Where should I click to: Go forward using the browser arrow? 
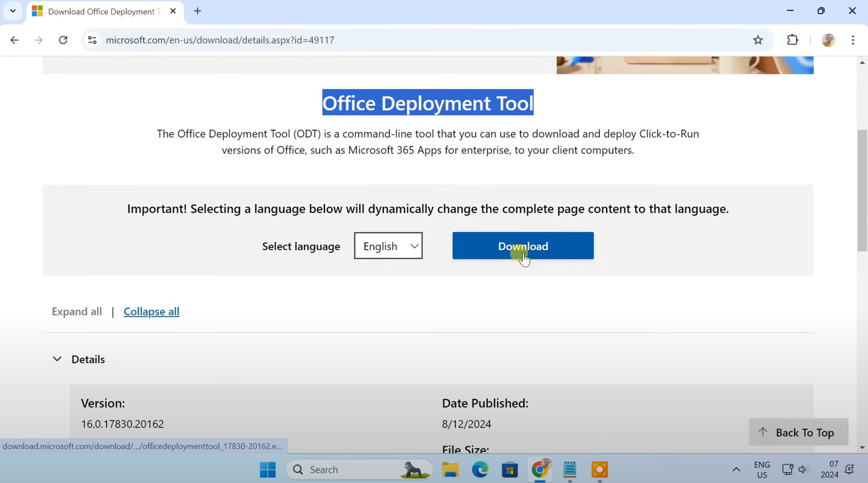(39, 40)
